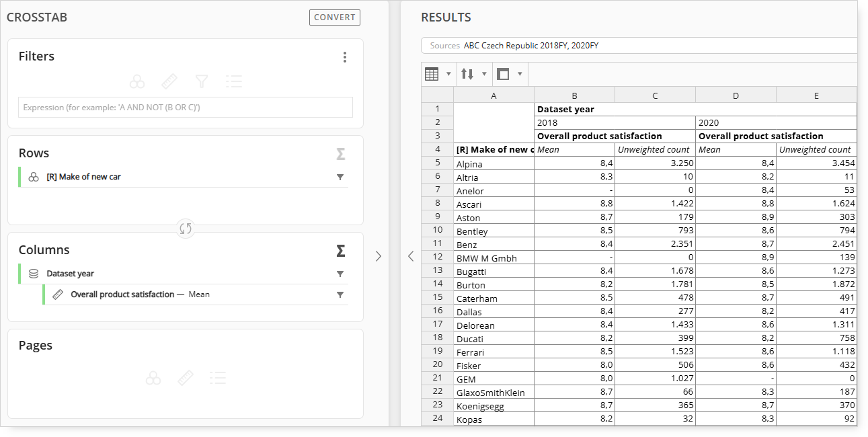The height and width of the screenshot is (437, 868).
Task: Click the 3.250 unweighted count cell
Action: pos(656,163)
